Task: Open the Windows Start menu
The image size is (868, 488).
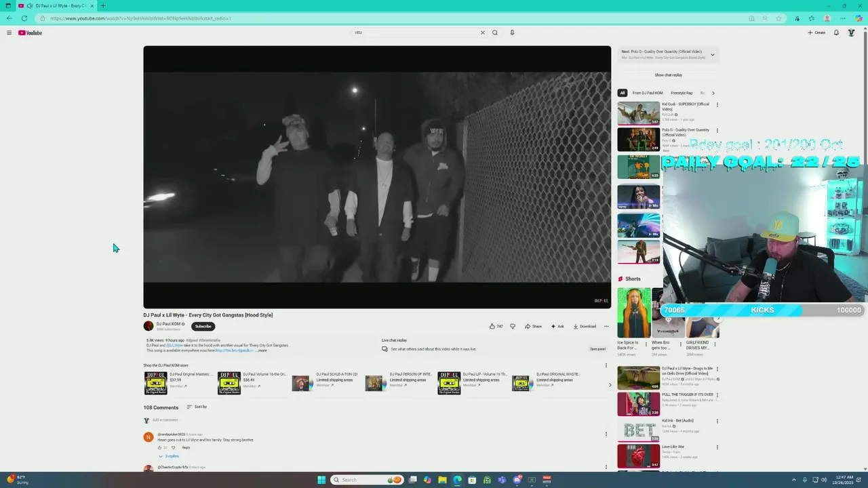Action: click(321, 480)
